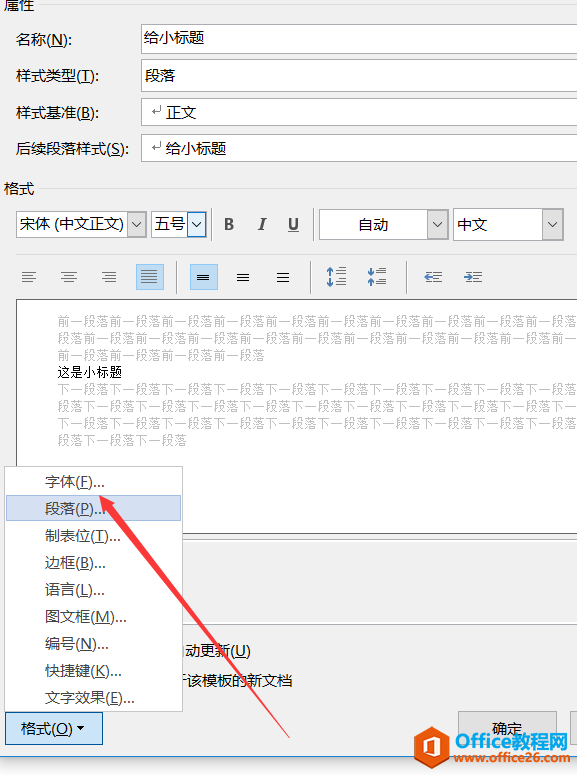Screen dimensions: 577x775
Task: Select 1.5 line spacing icon
Action: [243, 277]
